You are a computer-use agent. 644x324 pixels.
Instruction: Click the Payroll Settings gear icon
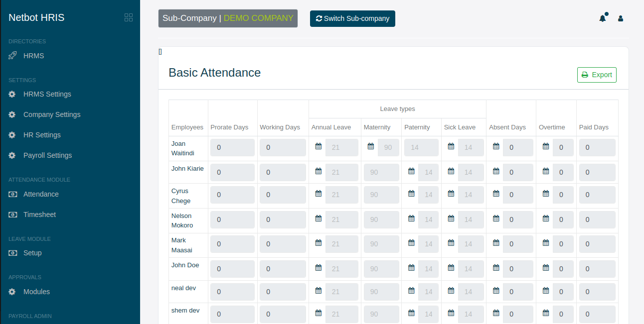tap(12, 155)
